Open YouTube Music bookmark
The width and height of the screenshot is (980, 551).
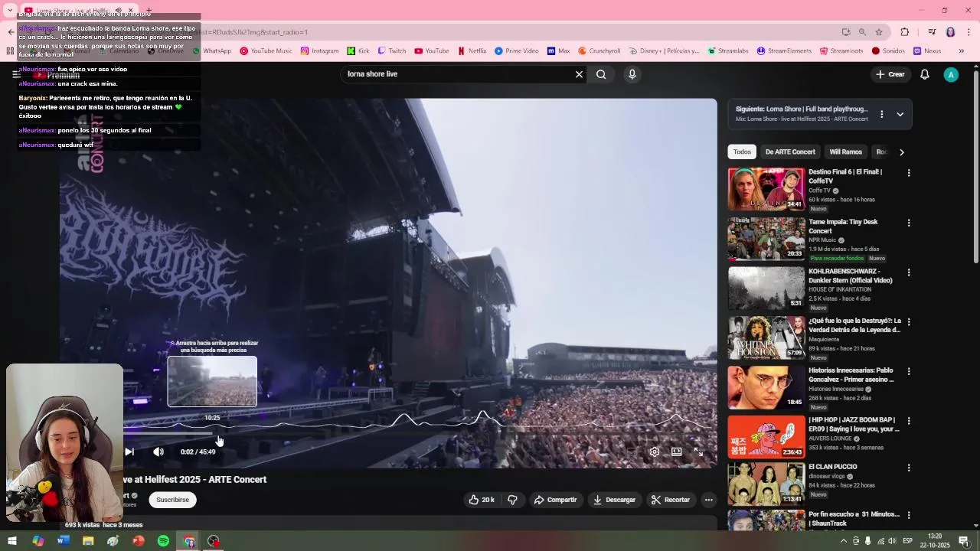tap(266, 51)
